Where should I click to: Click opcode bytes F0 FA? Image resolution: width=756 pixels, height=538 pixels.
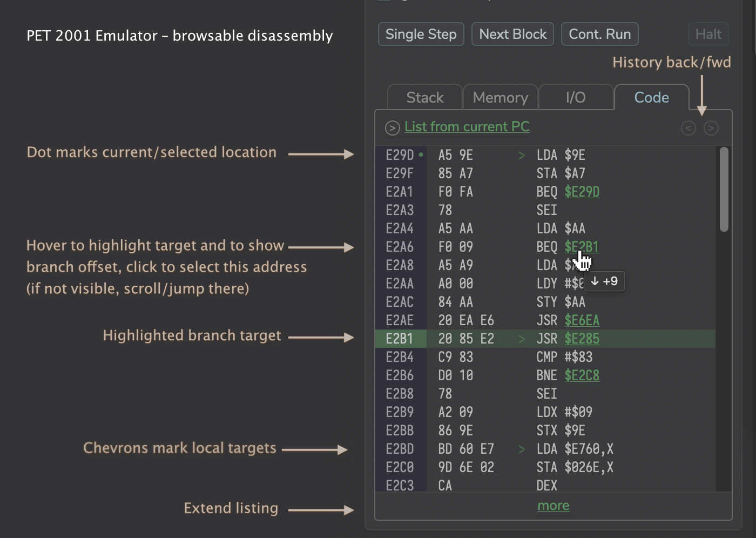[x=456, y=192]
